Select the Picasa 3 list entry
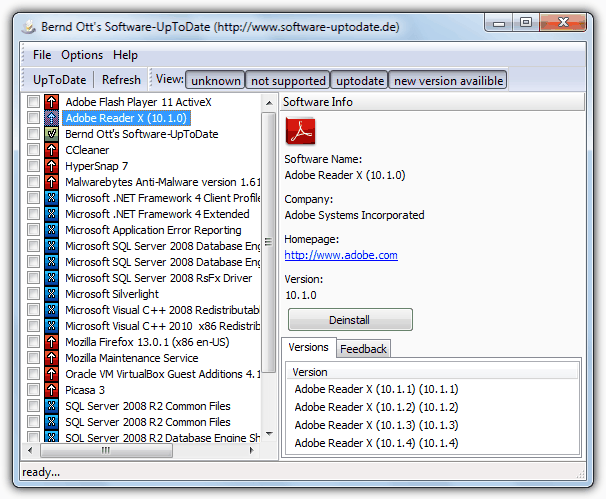Screen dimensions: 606x499 click(x=85, y=390)
